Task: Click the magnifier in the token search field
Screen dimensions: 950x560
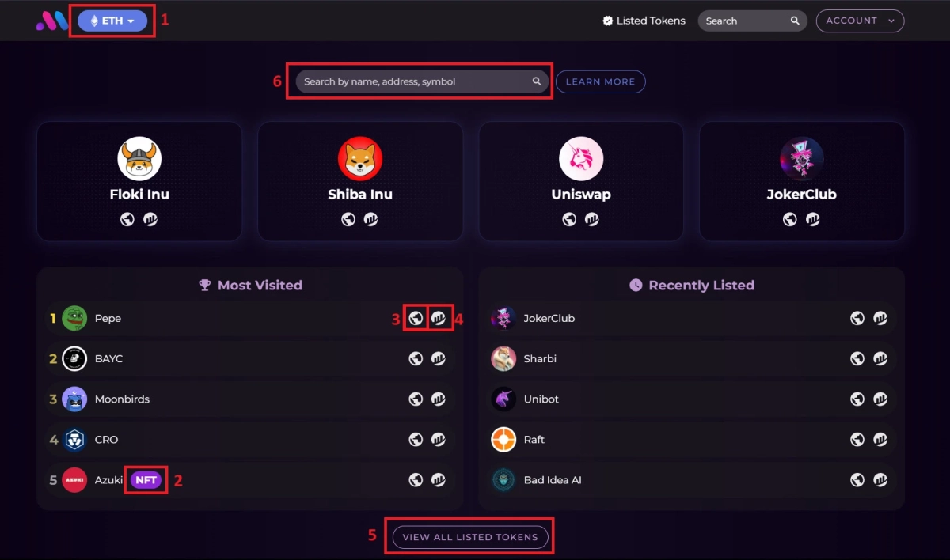Action: coord(537,81)
